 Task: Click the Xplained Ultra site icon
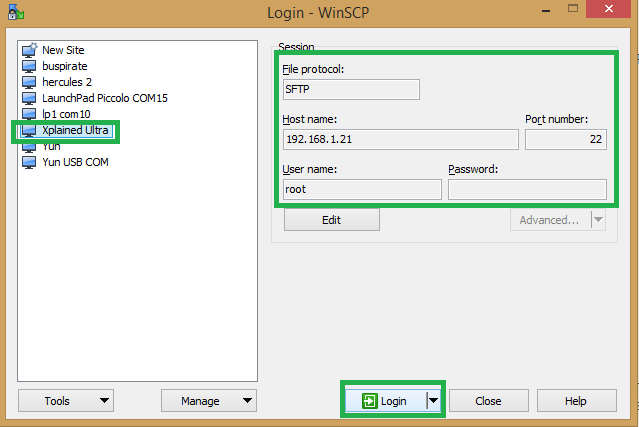[x=29, y=130]
